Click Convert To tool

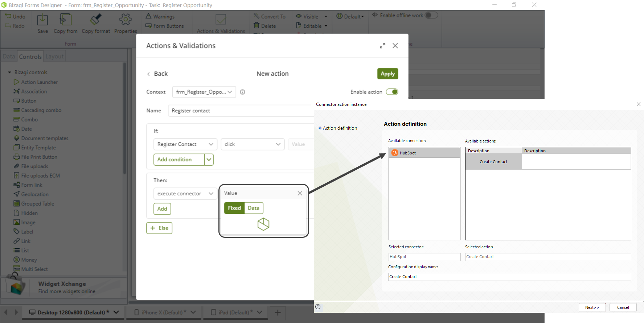(270, 16)
